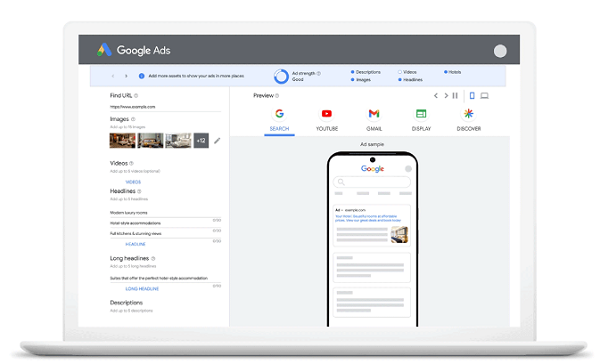Open the account avatar circle
Viewport: 600px width, 364px height.
[x=500, y=51]
